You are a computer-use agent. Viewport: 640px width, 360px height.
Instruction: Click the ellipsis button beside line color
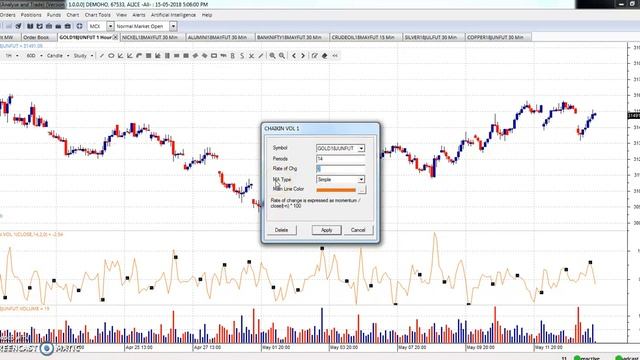pos(362,190)
